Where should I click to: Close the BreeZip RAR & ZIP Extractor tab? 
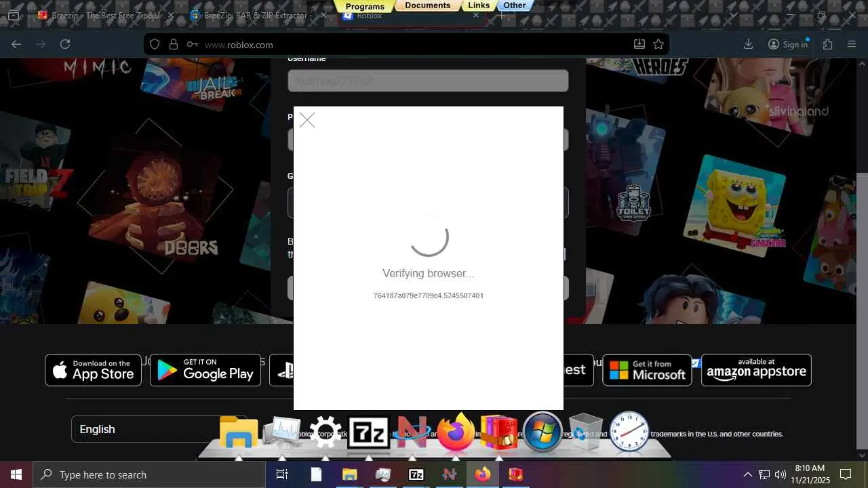click(323, 15)
